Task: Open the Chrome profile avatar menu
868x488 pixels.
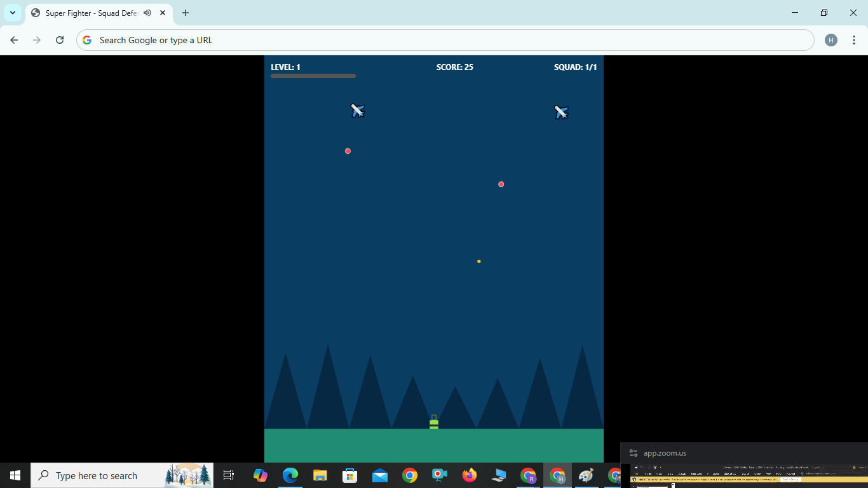Action: coord(831,39)
